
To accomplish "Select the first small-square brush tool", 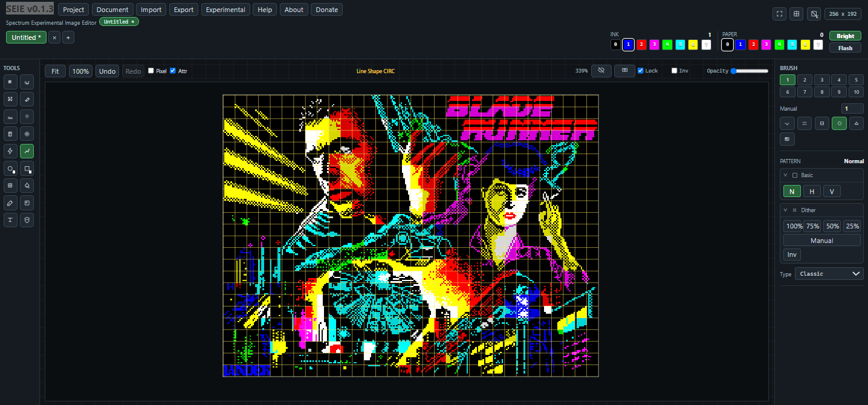I will (x=10, y=82).
